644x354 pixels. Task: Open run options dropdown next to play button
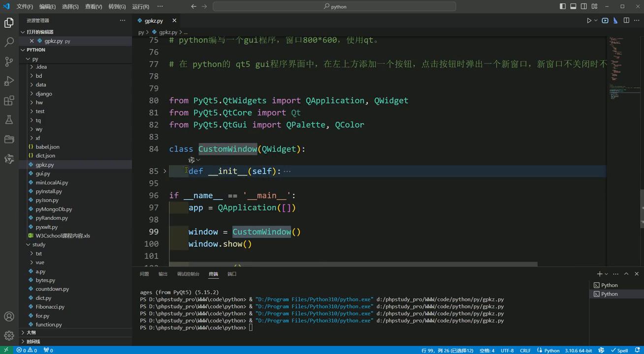(596, 21)
